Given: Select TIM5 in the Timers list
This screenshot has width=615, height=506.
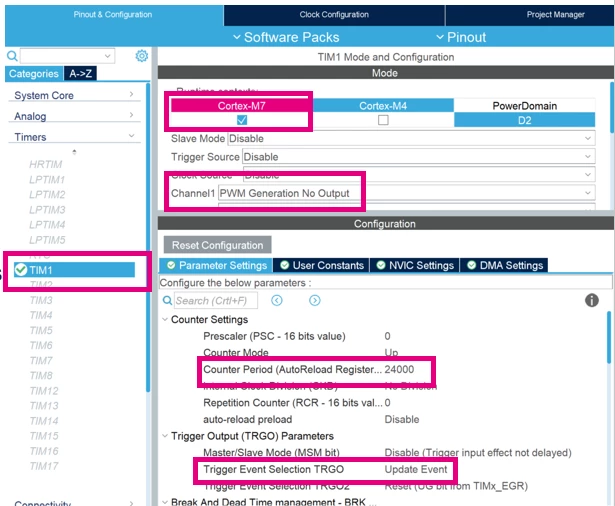Looking at the screenshot, I should tap(41, 330).
